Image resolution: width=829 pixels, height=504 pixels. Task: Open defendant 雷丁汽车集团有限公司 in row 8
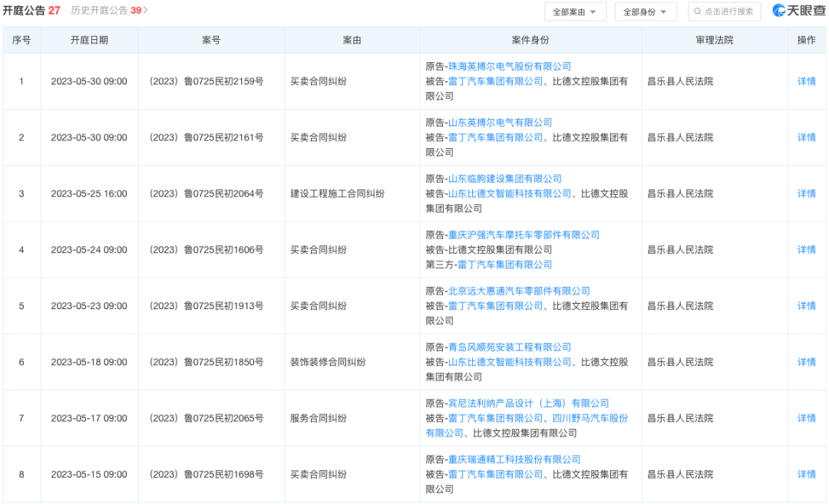point(495,474)
